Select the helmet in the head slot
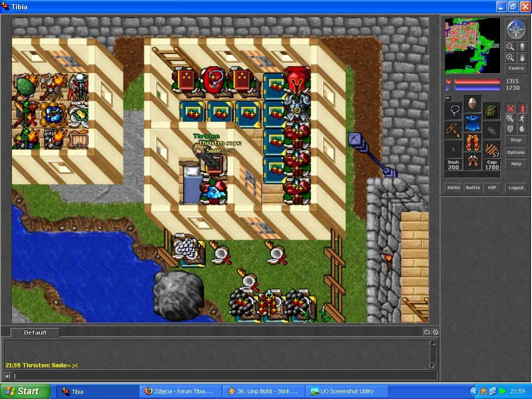 click(472, 103)
